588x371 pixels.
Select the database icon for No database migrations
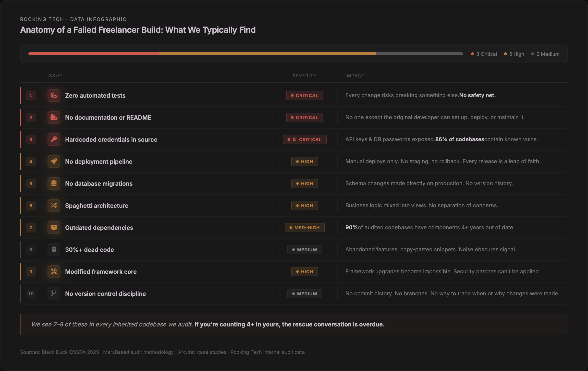(54, 184)
